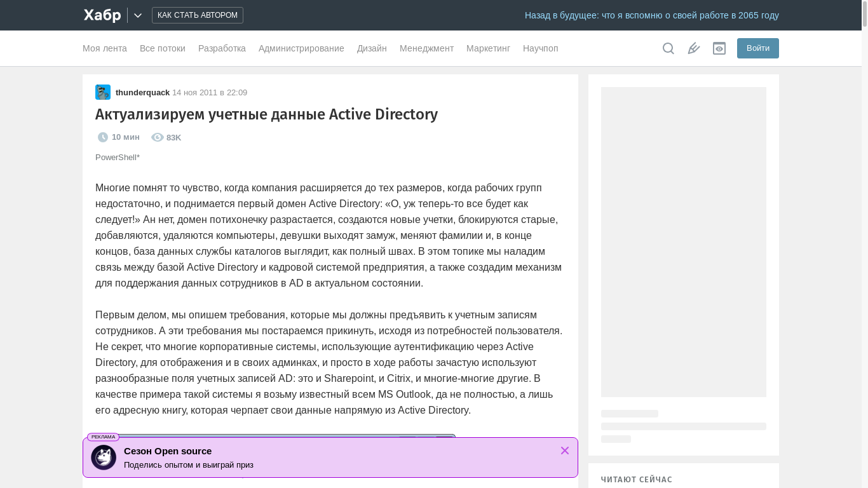Open the 'Сезон Open source' ad title

click(x=168, y=451)
